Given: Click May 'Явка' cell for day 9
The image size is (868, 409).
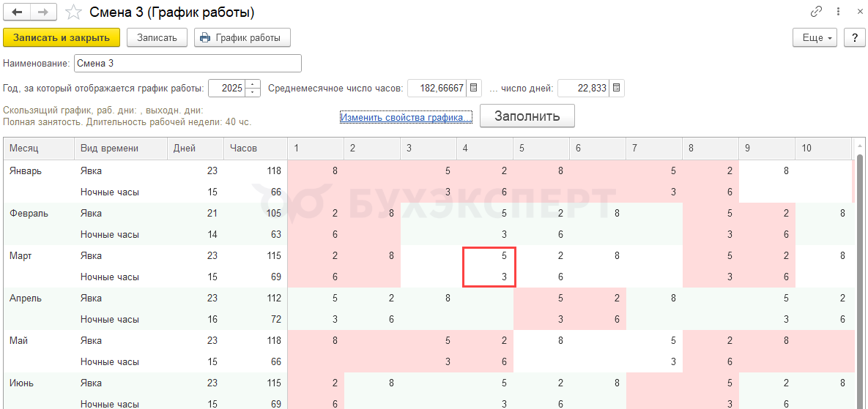Looking at the screenshot, I should [767, 341].
